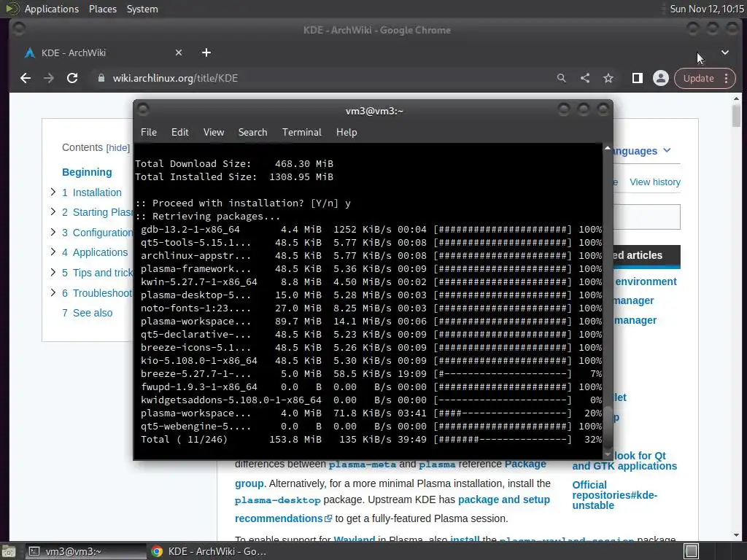Image resolution: width=747 pixels, height=560 pixels.
Task: Open the plasma-meta package link
Action: pyautogui.click(x=362, y=464)
